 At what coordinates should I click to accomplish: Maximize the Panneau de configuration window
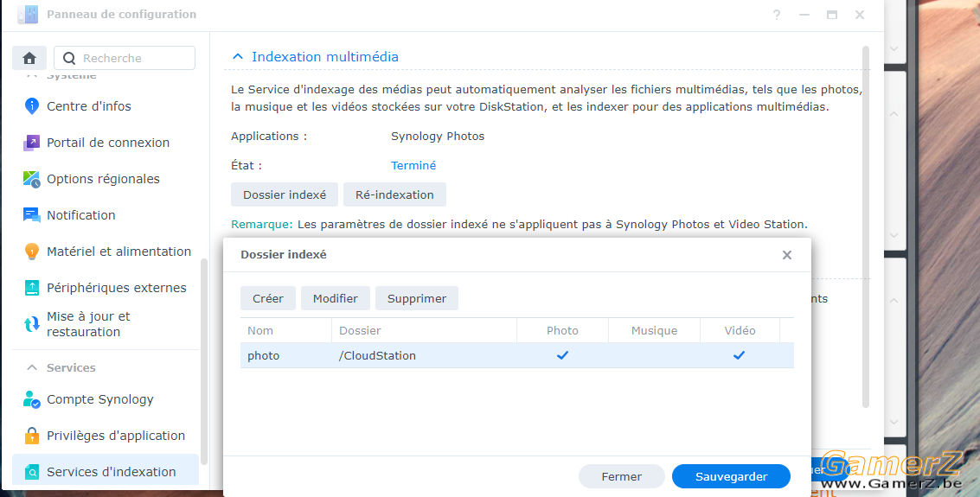pyautogui.click(x=832, y=15)
